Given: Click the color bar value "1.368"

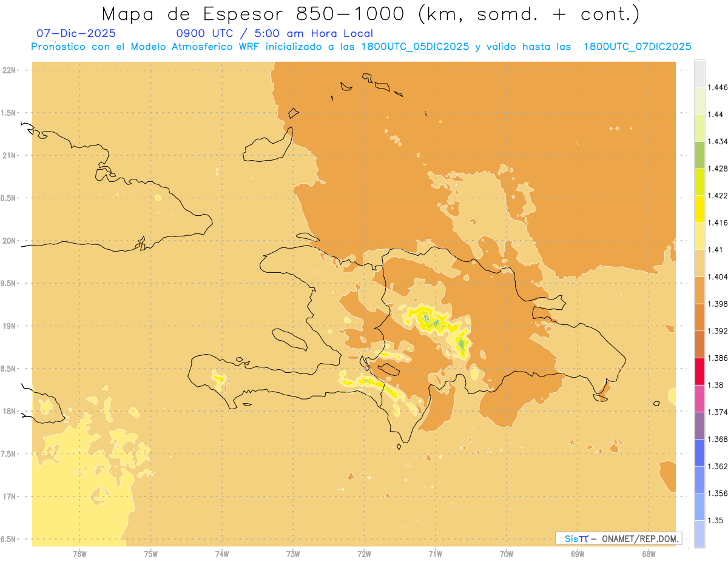Looking at the screenshot, I should pyautogui.click(x=718, y=440).
